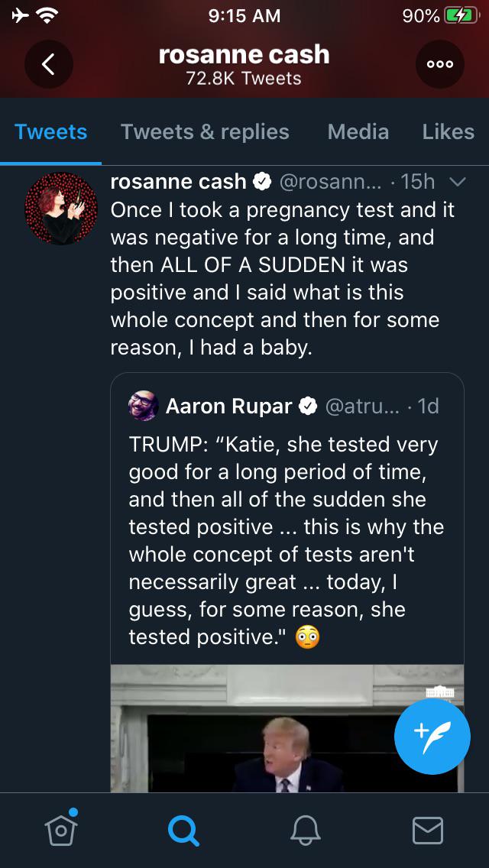
Task: Tap the back arrow button
Action: coord(48,64)
